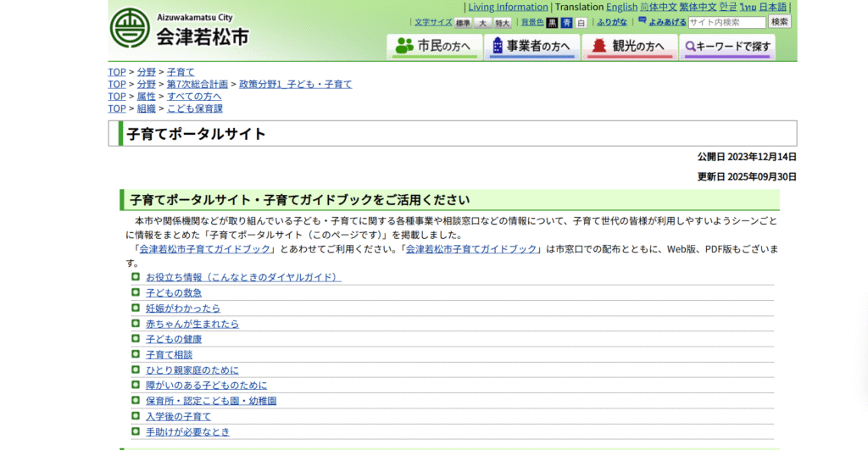Toggle ふりがな furigana display
Image resolution: width=868 pixels, height=450 pixels.
click(612, 23)
